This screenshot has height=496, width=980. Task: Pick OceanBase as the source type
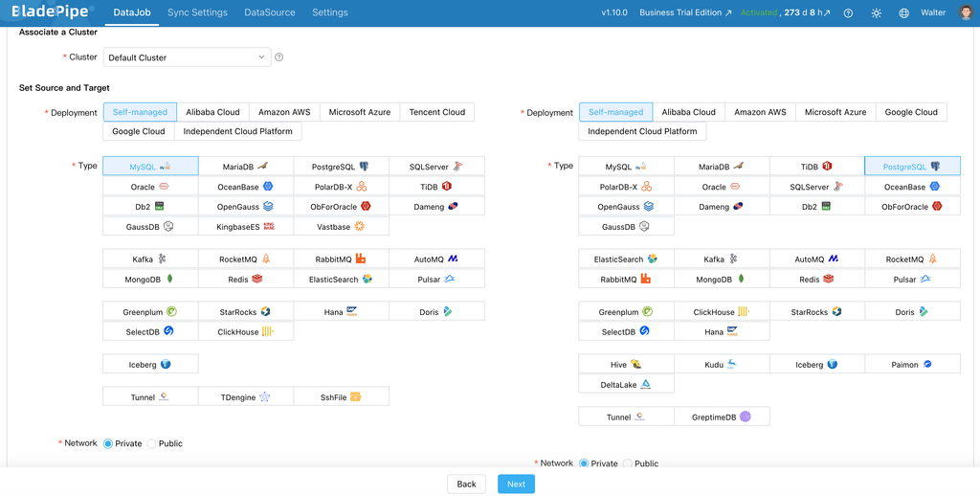[246, 187]
